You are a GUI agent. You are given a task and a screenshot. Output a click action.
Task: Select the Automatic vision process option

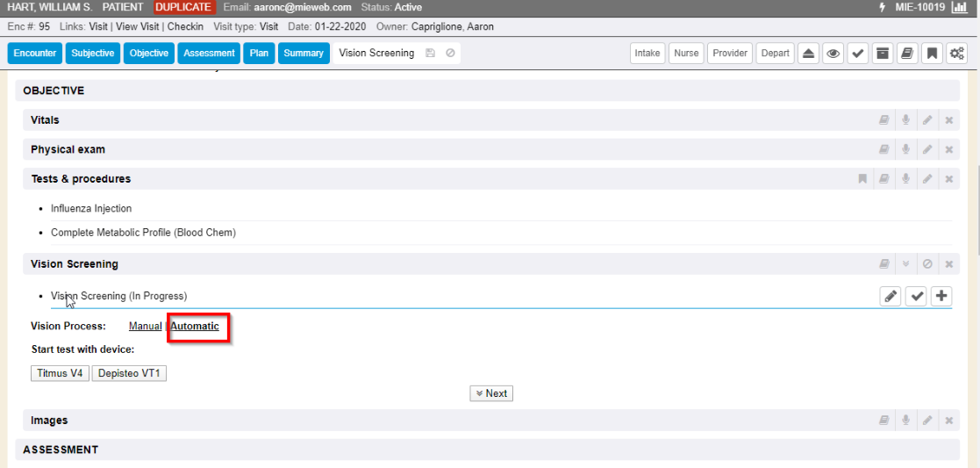click(195, 327)
